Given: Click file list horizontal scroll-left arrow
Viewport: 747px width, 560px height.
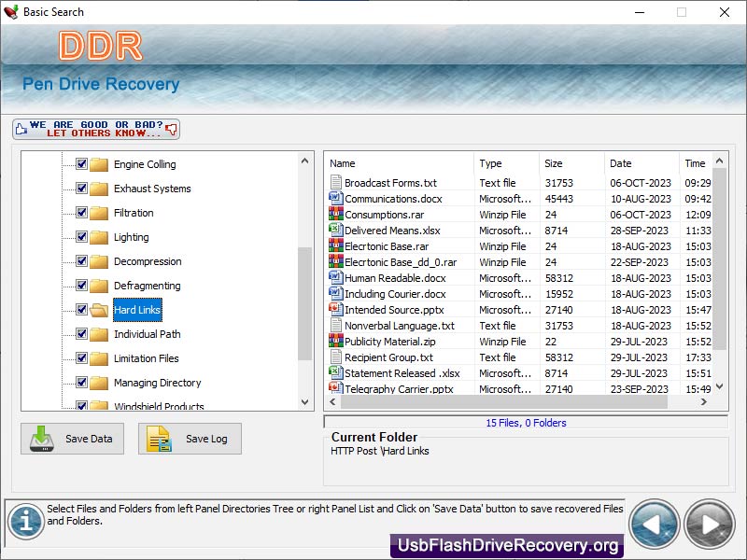Looking at the screenshot, I should [332, 402].
